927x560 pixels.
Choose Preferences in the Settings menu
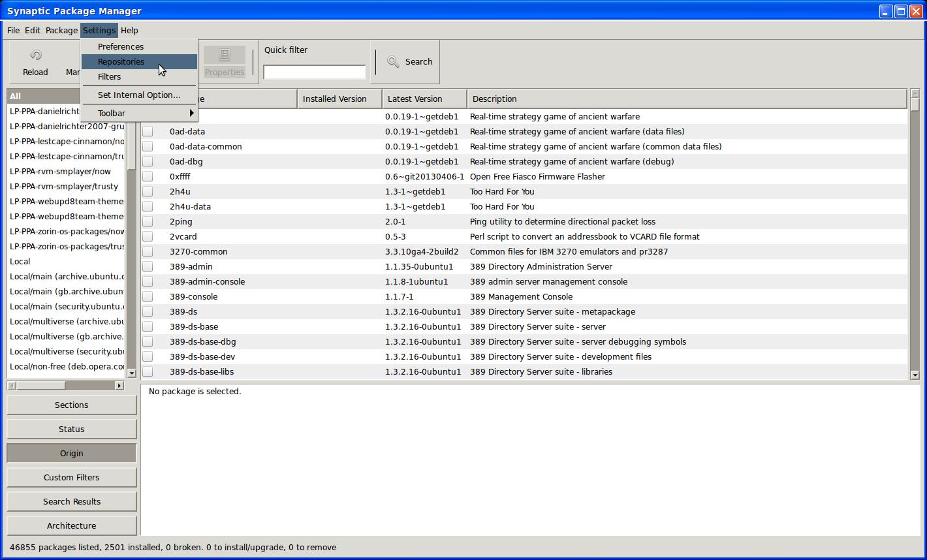[x=121, y=46]
